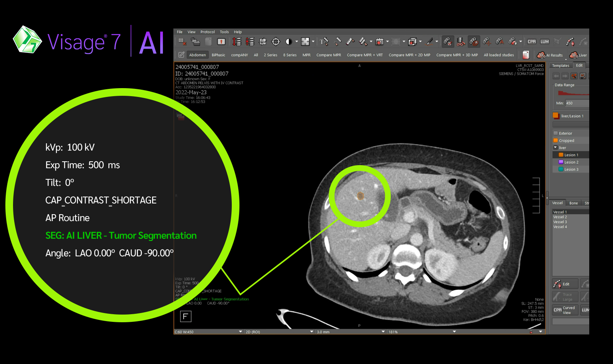Select the CPR tool
613x364 pixels.
coord(532,41)
